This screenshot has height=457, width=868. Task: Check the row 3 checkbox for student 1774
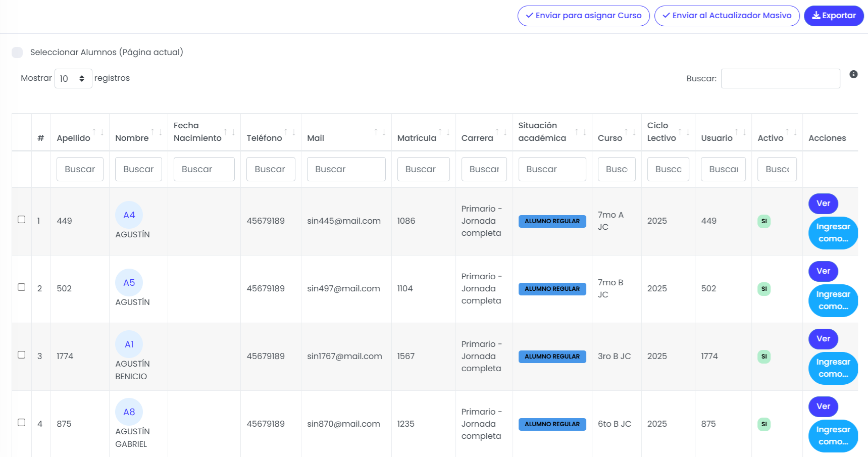[21, 355]
